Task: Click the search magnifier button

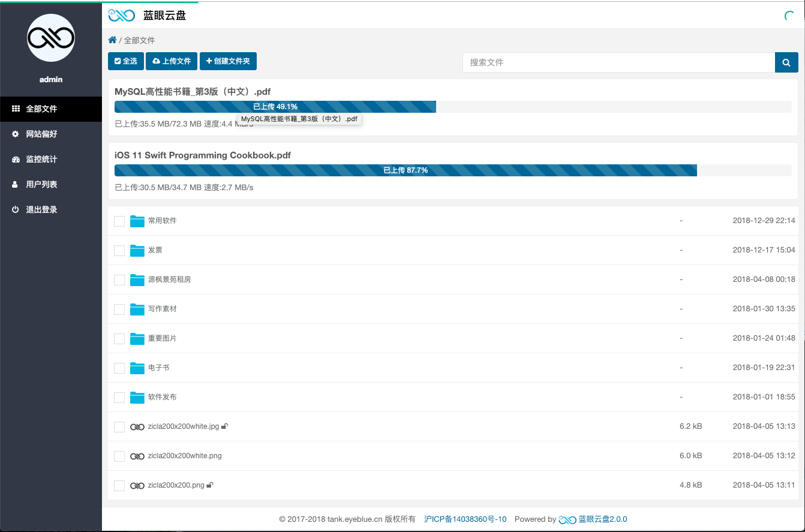Action: 786,62
